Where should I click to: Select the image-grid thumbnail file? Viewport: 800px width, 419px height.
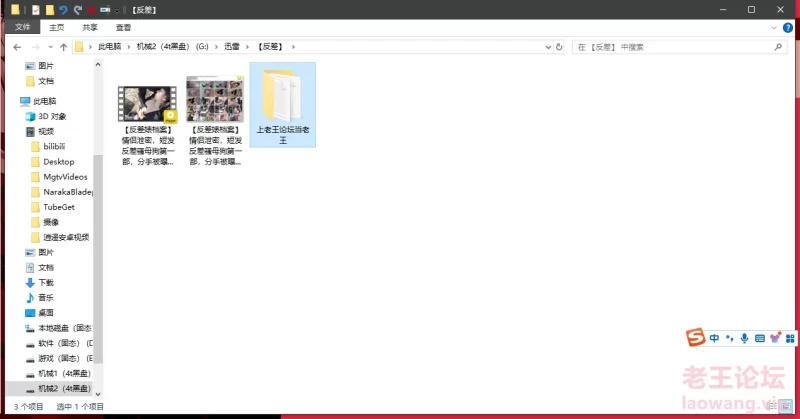[215, 121]
